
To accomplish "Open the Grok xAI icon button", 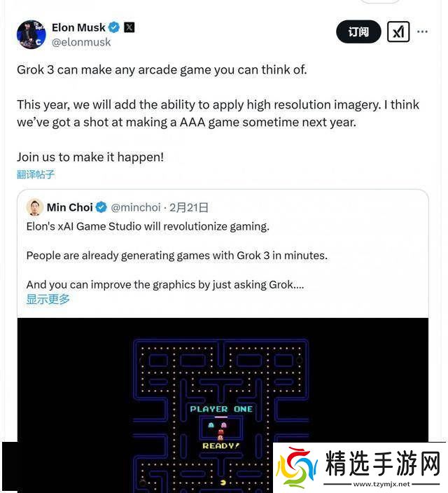I will coord(398,32).
